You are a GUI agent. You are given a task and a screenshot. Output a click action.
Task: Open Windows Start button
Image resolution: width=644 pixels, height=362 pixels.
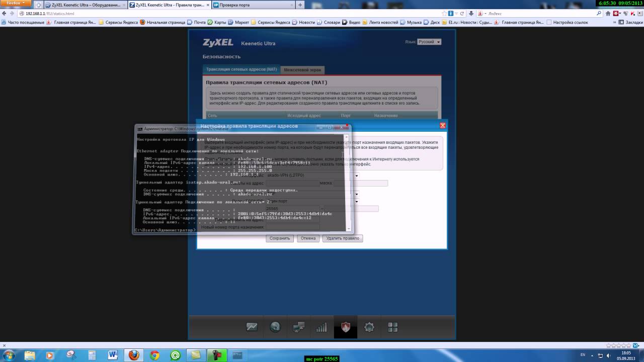coord(9,355)
